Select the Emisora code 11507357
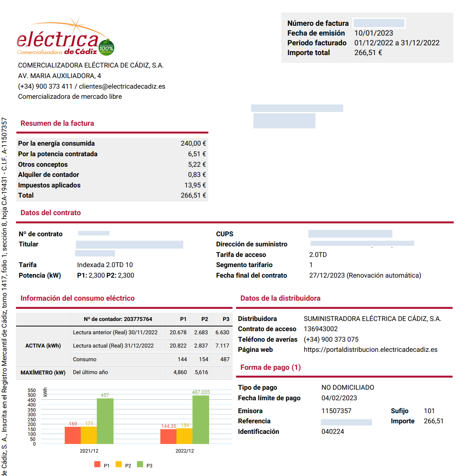 point(336,411)
